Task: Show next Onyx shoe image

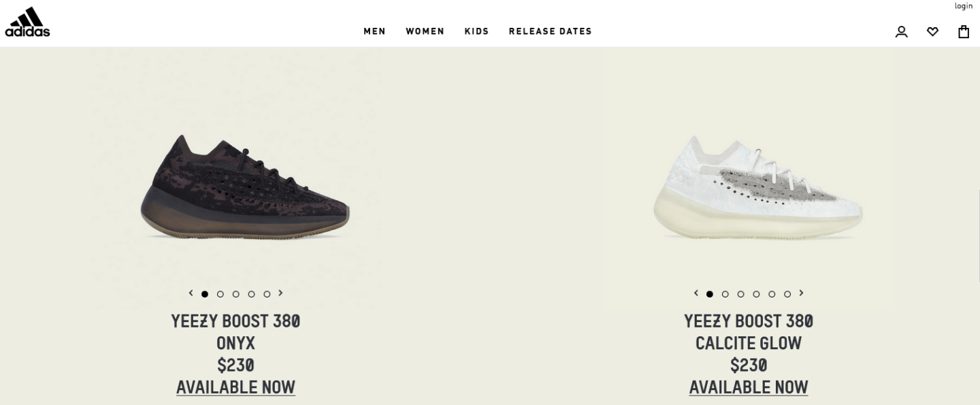Action: [x=280, y=293]
